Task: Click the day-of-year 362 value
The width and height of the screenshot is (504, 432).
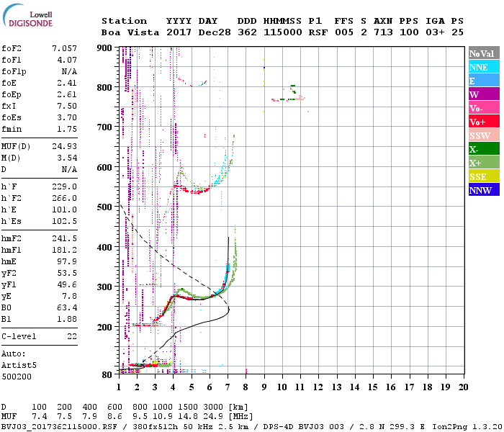Action: pyautogui.click(x=247, y=32)
